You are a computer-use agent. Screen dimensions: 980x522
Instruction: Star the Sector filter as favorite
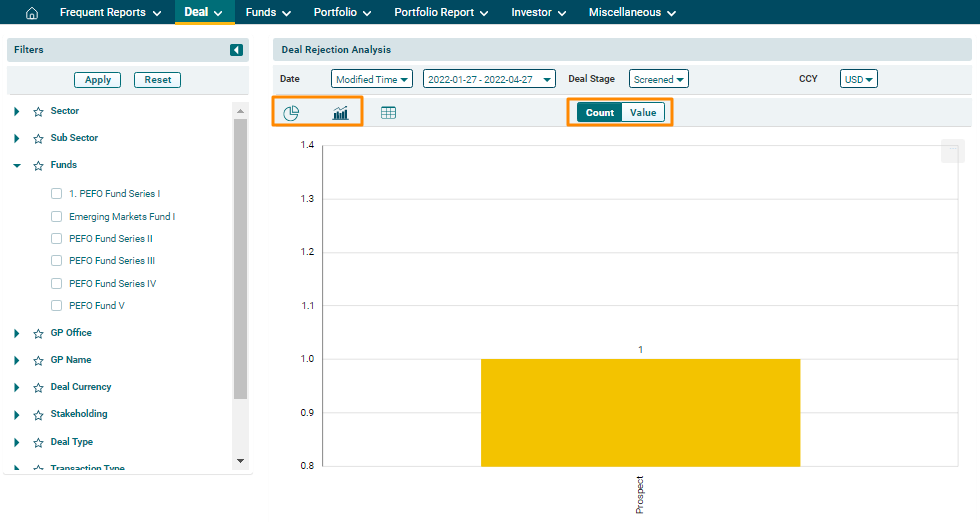pos(38,112)
